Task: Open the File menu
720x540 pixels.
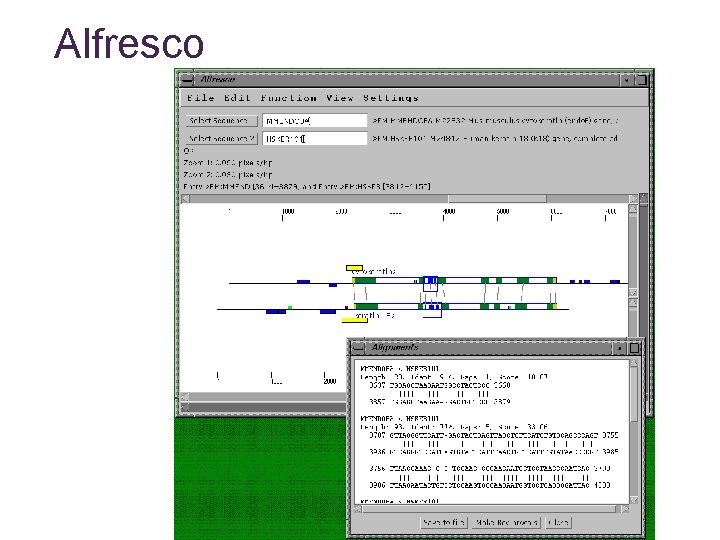Action: point(201,98)
